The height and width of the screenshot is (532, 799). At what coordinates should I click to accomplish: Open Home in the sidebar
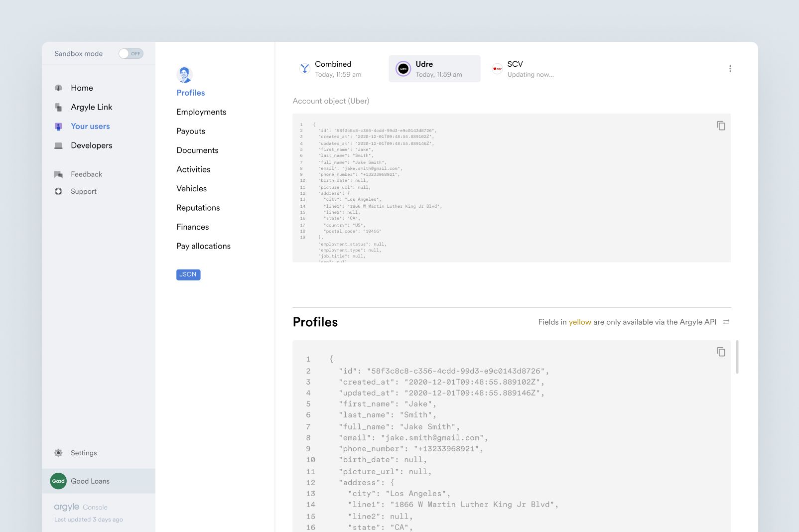pos(82,88)
